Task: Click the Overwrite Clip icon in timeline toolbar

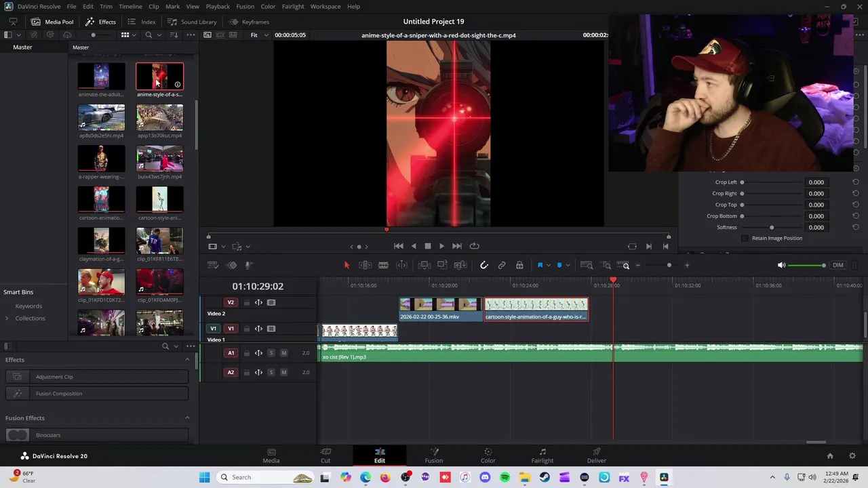Action: point(442,265)
